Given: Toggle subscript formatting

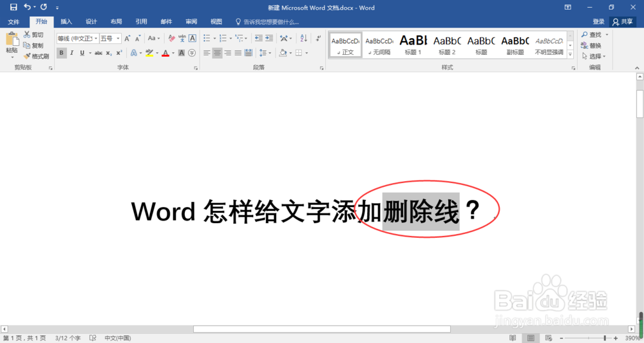Looking at the screenshot, I should [x=109, y=53].
